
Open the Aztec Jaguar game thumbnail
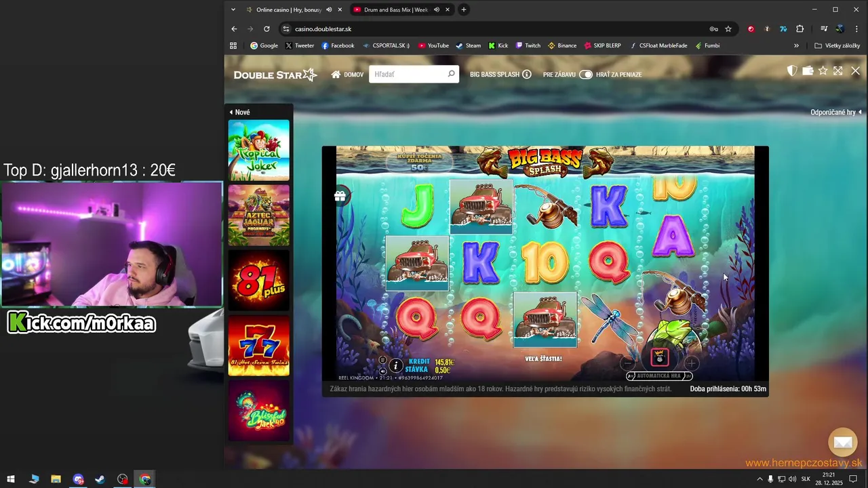[258, 215]
